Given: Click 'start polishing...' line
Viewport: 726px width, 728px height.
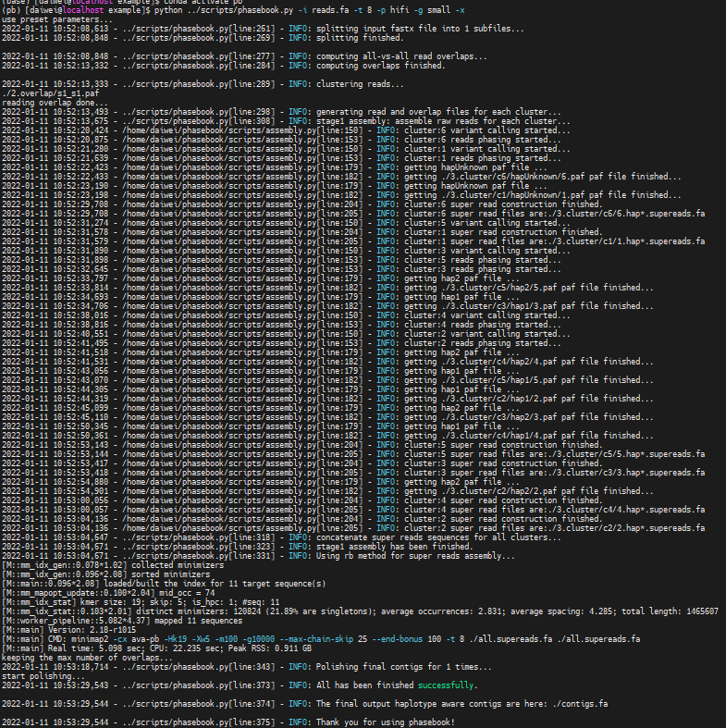Looking at the screenshot, I should coord(43,677).
